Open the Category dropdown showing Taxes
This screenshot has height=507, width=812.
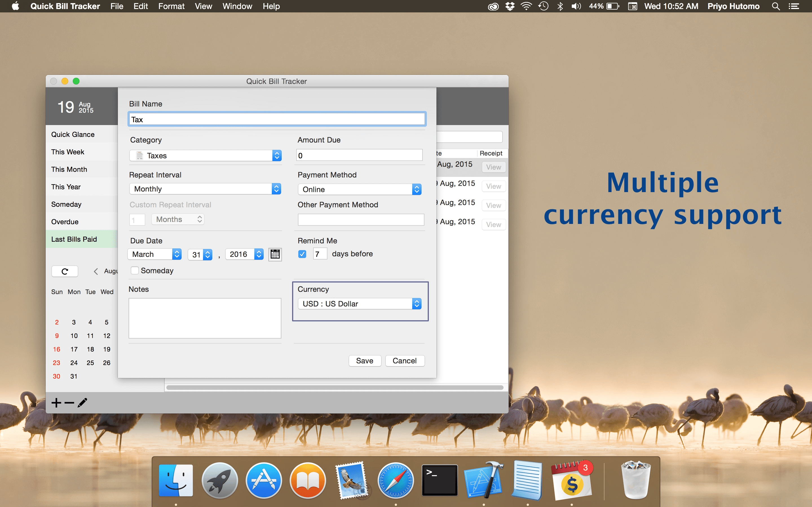[x=205, y=155]
